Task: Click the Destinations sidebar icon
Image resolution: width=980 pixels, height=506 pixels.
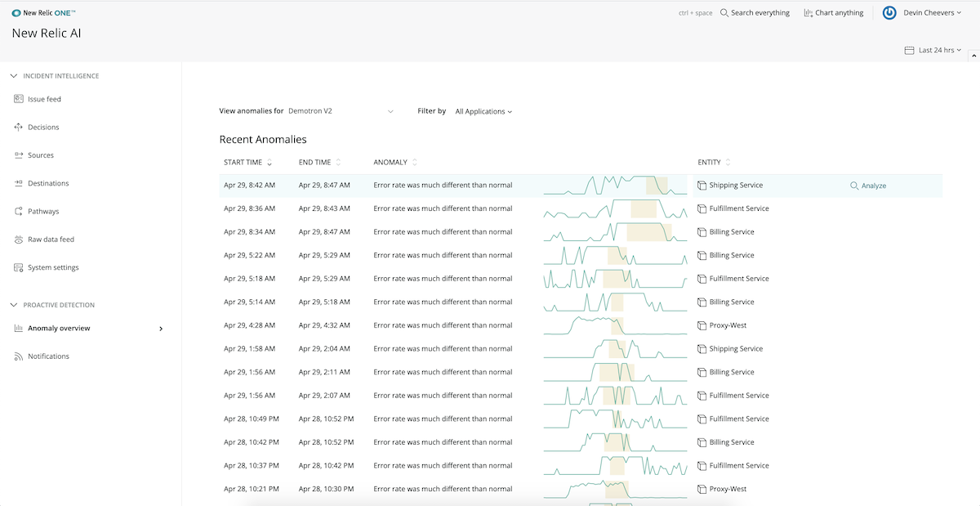Action: coord(19,183)
